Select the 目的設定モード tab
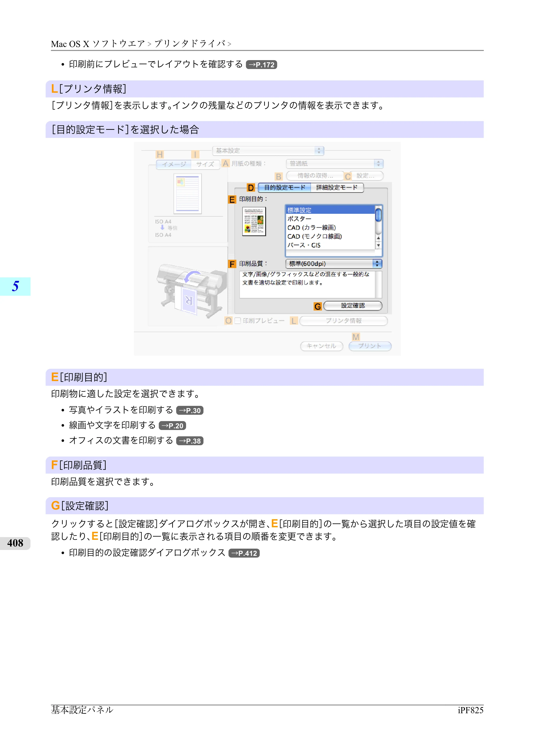This screenshot has height=756, width=535. (285, 188)
